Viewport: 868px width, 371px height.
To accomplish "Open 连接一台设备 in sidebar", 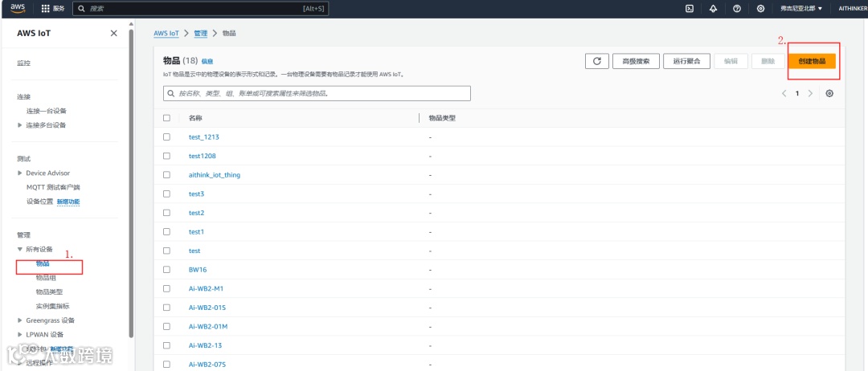I will click(47, 111).
